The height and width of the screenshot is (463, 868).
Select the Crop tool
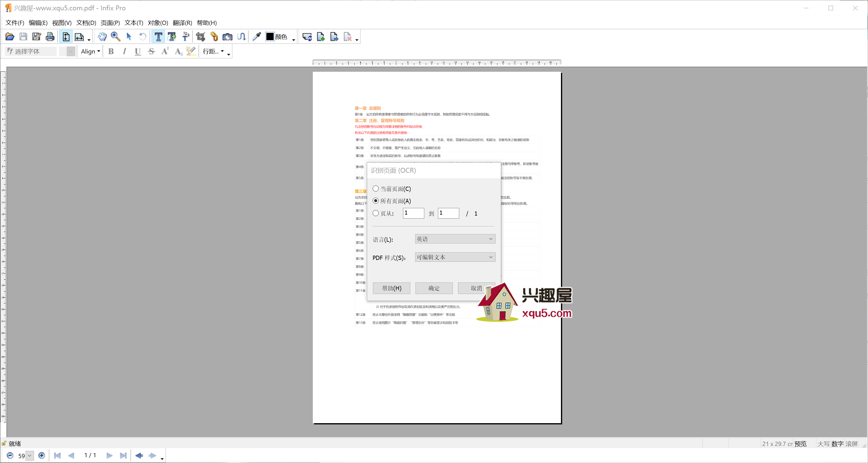click(201, 37)
